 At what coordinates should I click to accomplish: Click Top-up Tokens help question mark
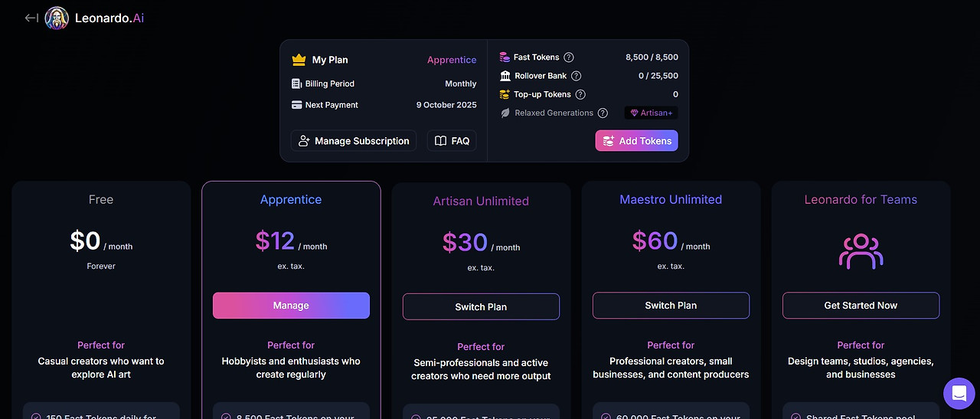(580, 94)
